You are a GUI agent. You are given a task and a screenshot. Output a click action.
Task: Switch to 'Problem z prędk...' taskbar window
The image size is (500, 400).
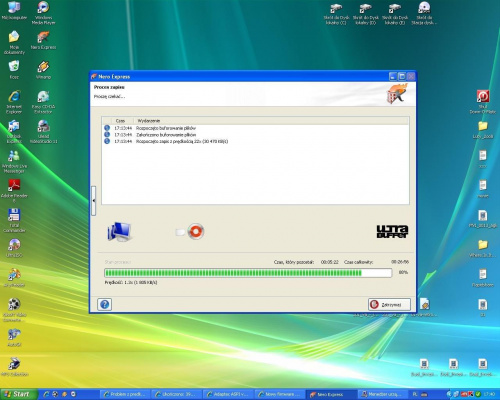(124, 394)
